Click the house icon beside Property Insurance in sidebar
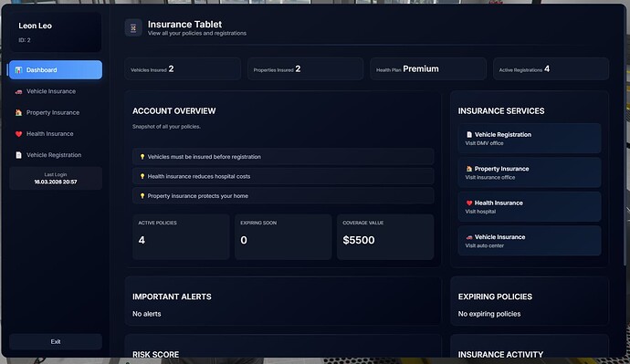This screenshot has width=630, height=364. 18,113
